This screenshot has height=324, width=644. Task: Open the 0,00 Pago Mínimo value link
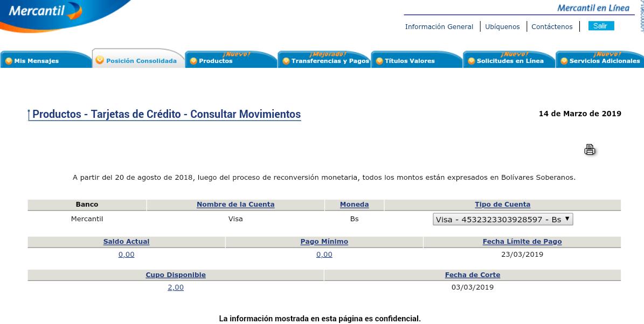point(324,254)
